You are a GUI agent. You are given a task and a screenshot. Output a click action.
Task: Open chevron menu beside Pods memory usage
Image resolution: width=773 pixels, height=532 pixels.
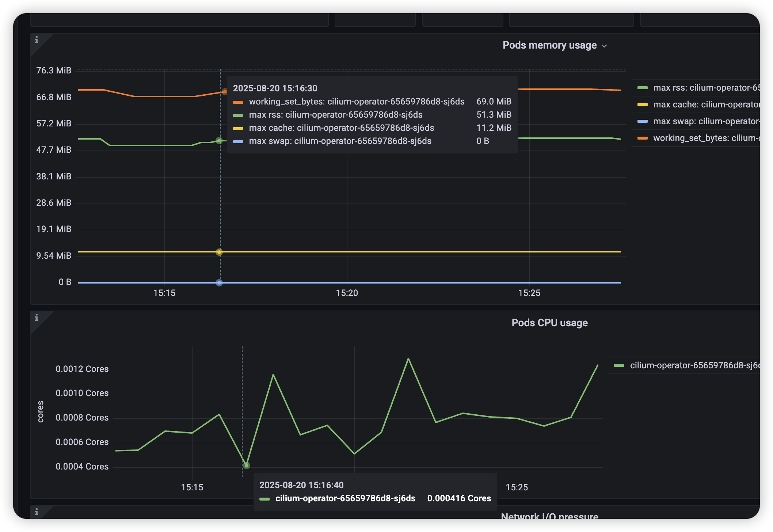604,46
